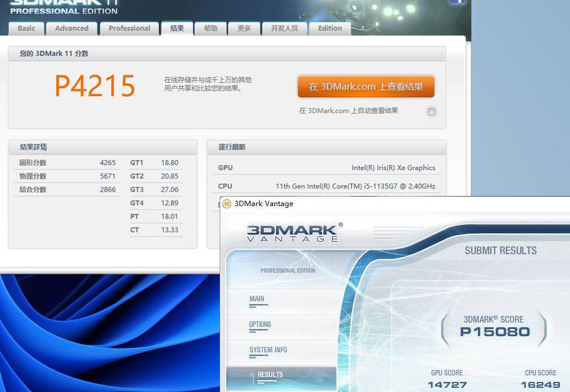Viewport: 570px width, 392px height.
Task: Click the Vantage GPU score 14727
Action: click(x=447, y=385)
